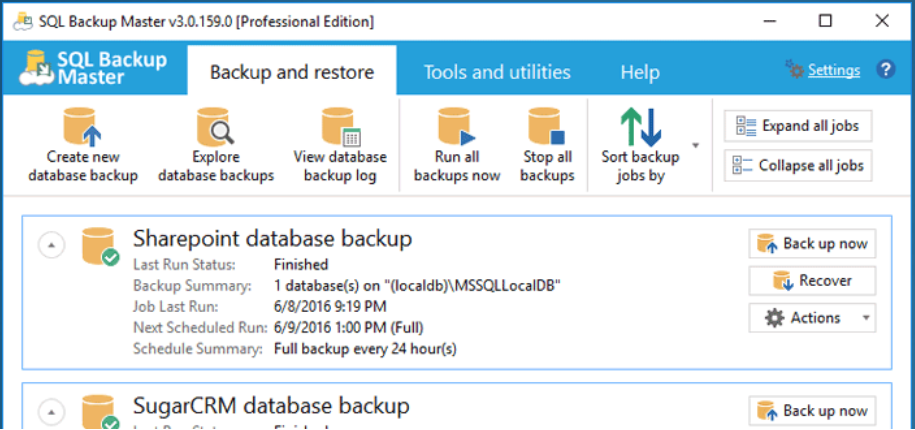Click the SQL Backup Master logo
This screenshot has width=915, height=430.
point(93,68)
